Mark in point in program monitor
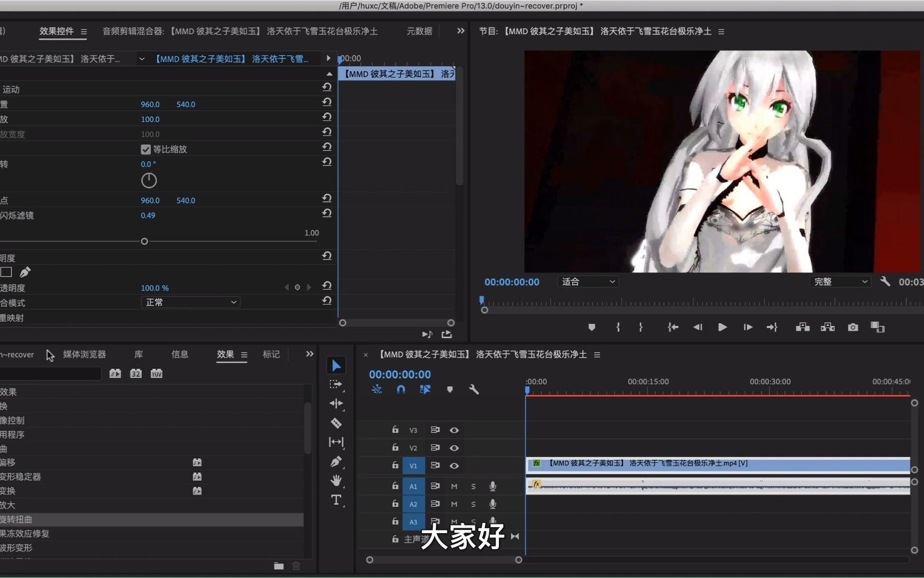 [618, 327]
